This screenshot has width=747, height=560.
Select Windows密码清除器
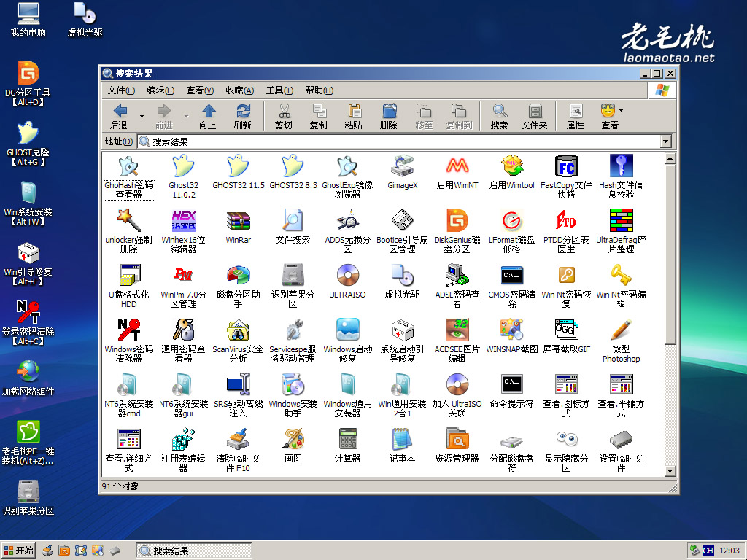click(128, 341)
